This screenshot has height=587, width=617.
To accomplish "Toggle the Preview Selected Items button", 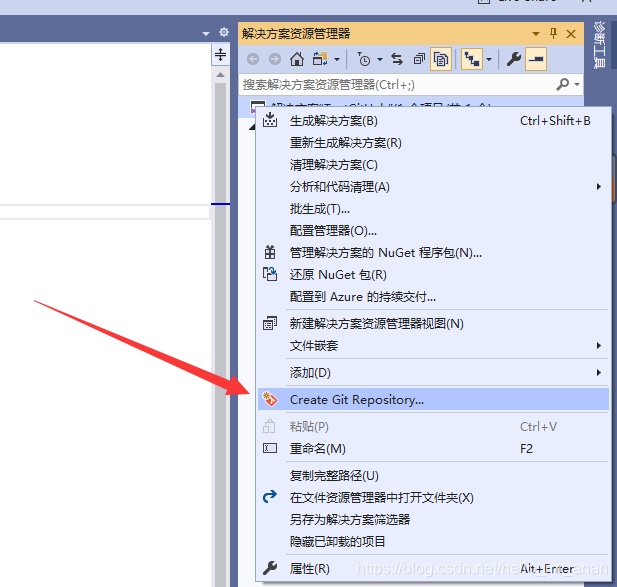I will [x=536, y=59].
